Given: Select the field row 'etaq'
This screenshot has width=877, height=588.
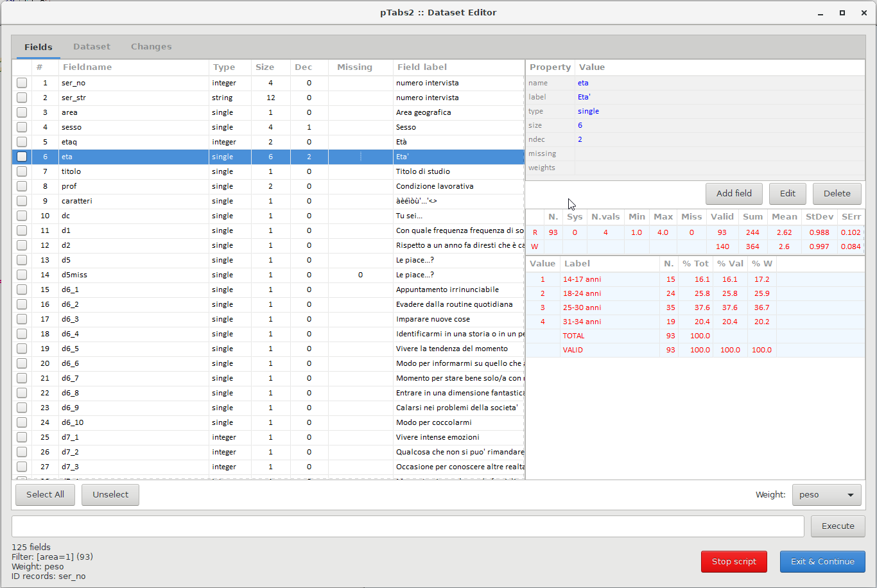Looking at the screenshot, I should (268, 142).
